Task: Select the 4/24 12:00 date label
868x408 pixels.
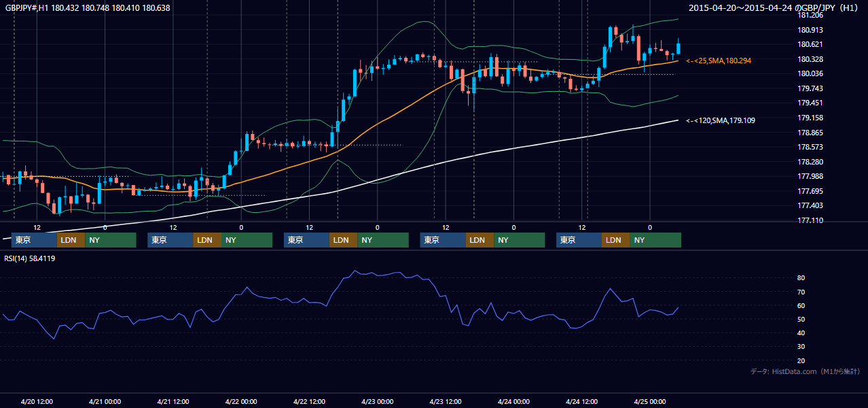Action: click(x=582, y=402)
